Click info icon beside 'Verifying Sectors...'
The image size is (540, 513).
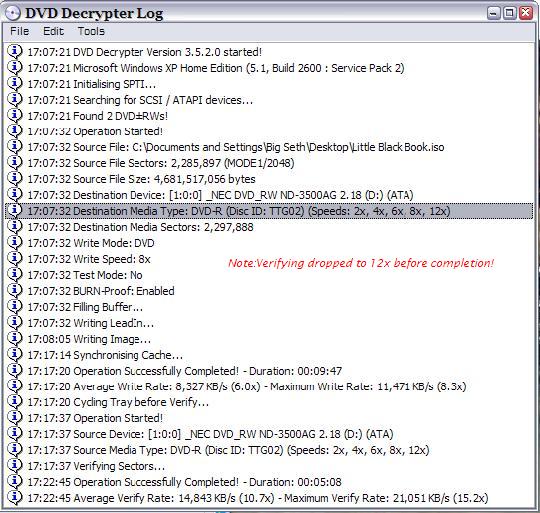tap(14, 466)
